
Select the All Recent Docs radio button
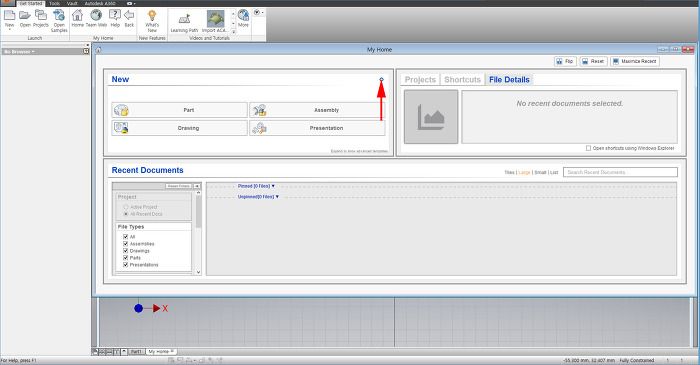(x=126, y=214)
